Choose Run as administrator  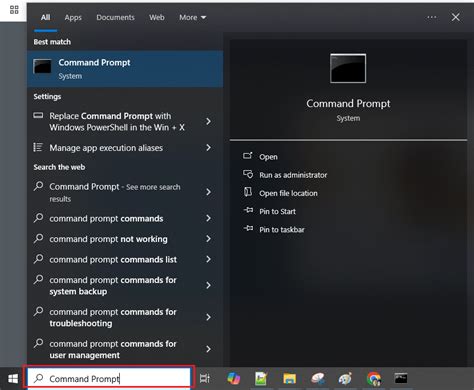click(293, 175)
